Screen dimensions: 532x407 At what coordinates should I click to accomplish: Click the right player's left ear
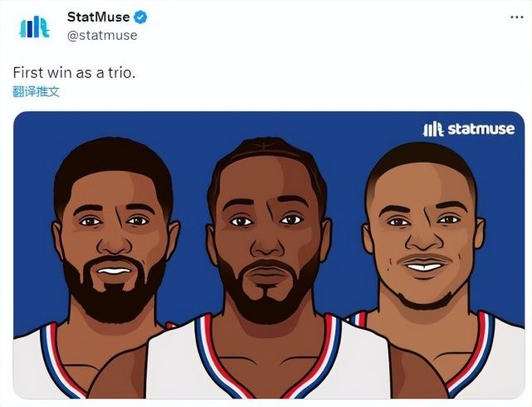(x=368, y=238)
